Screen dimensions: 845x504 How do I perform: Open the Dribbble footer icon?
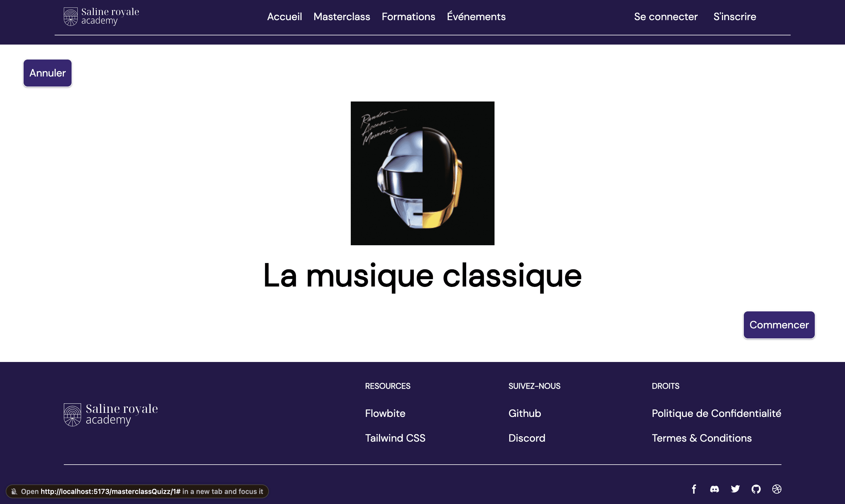click(x=777, y=489)
